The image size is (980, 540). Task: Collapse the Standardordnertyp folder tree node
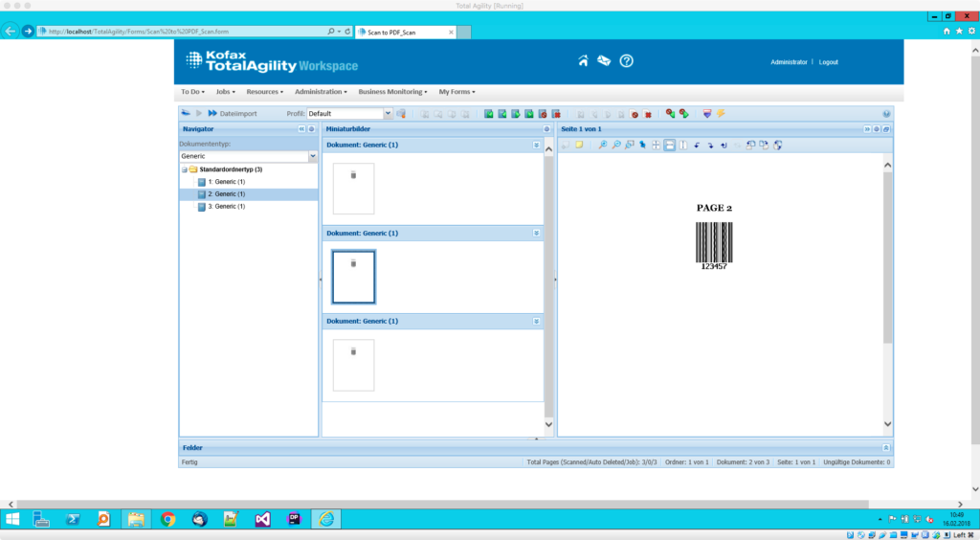point(183,169)
